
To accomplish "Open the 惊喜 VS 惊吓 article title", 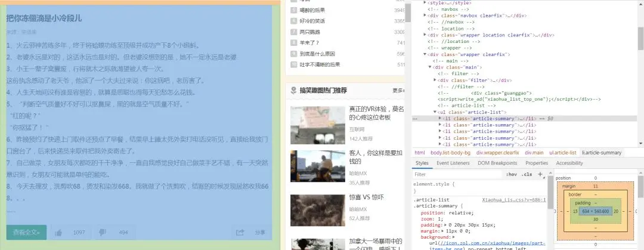I will tap(366, 197).
